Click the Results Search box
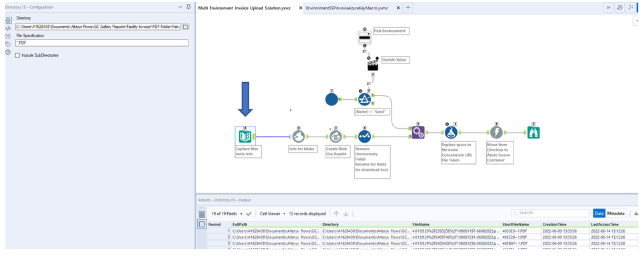The image size is (644, 256). click(550, 213)
